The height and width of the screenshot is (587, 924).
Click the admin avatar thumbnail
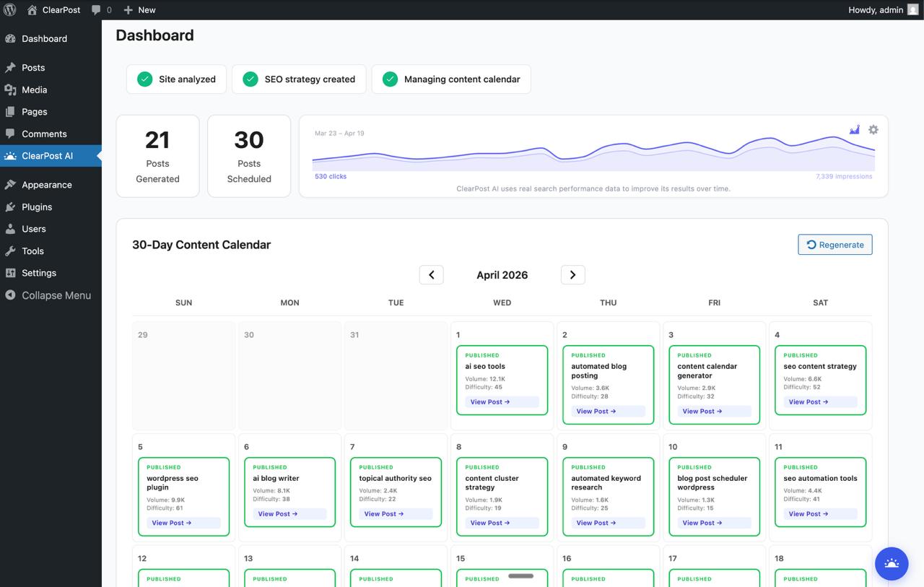click(x=913, y=10)
